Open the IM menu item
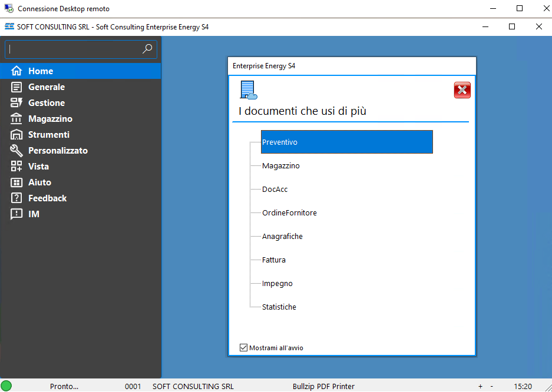Viewport: 552px width, 392px height. pyautogui.click(x=34, y=214)
